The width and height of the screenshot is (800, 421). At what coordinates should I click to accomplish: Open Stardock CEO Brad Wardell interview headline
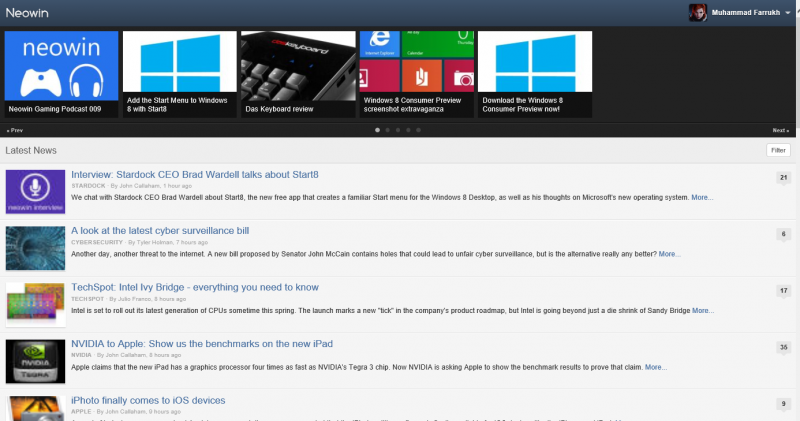[194, 175]
